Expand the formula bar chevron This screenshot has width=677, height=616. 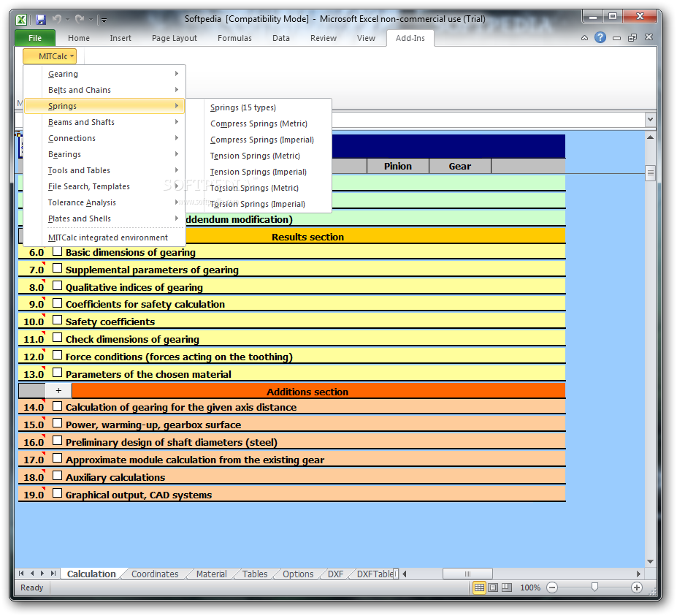click(x=650, y=119)
